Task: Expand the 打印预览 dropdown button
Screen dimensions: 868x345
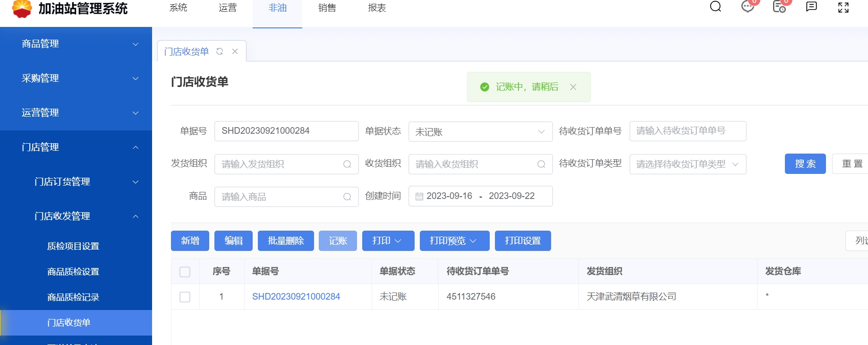Action: pos(454,241)
